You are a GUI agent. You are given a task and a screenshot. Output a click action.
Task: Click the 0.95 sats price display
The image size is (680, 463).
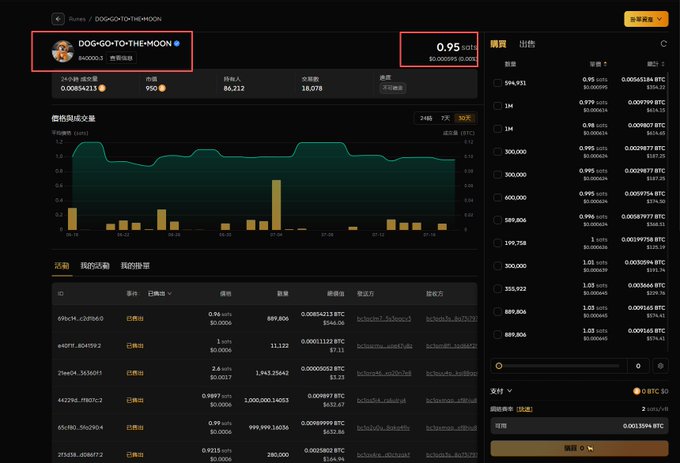(456, 47)
